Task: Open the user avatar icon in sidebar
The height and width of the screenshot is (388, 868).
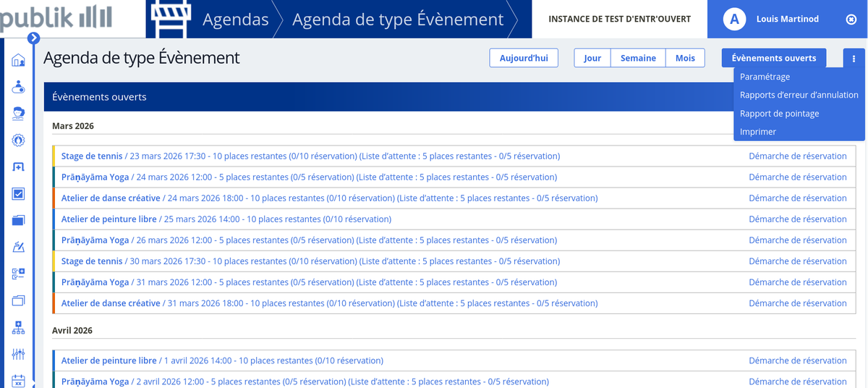Action: tap(19, 114)
